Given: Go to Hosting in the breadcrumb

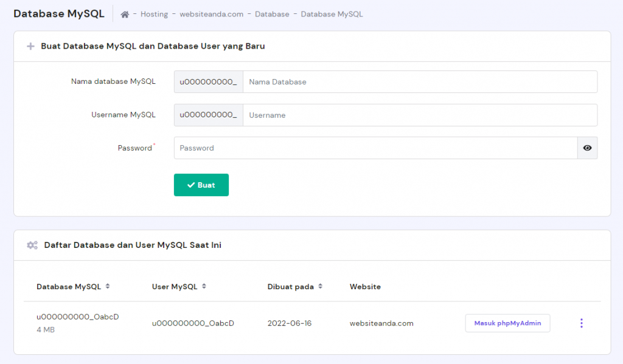Looking at the screenshot, I should click(x=154, y=14).
